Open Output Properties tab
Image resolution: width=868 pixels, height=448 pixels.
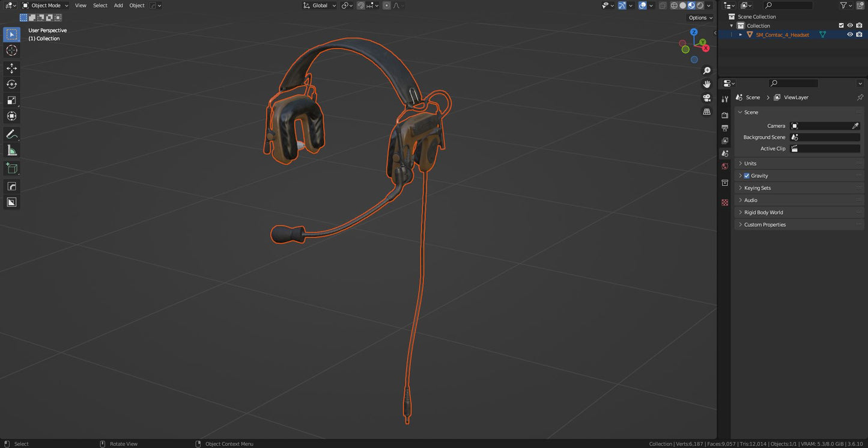(724, 127)
